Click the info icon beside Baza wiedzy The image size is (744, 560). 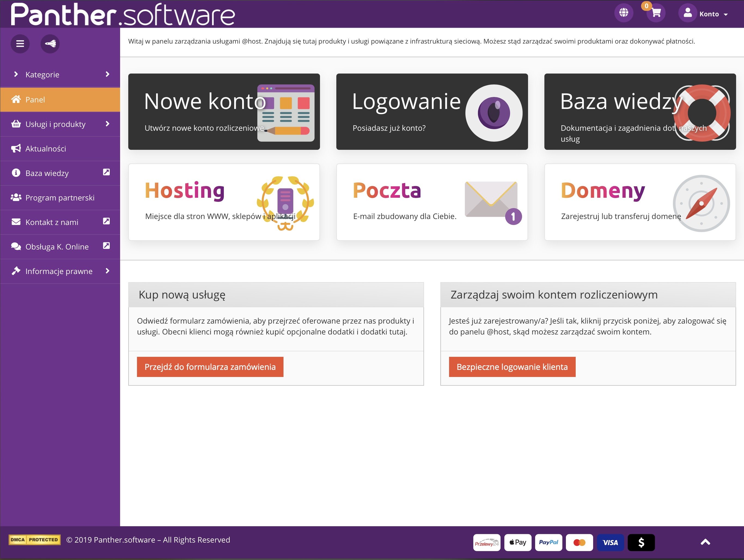[x=16, y=172]
